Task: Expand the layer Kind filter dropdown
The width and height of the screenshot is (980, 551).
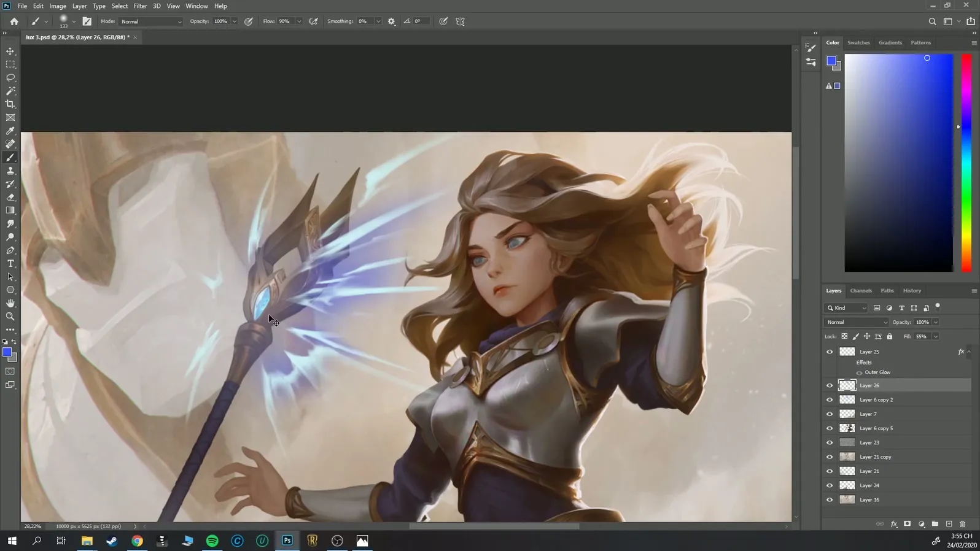Action: (847, 308)
